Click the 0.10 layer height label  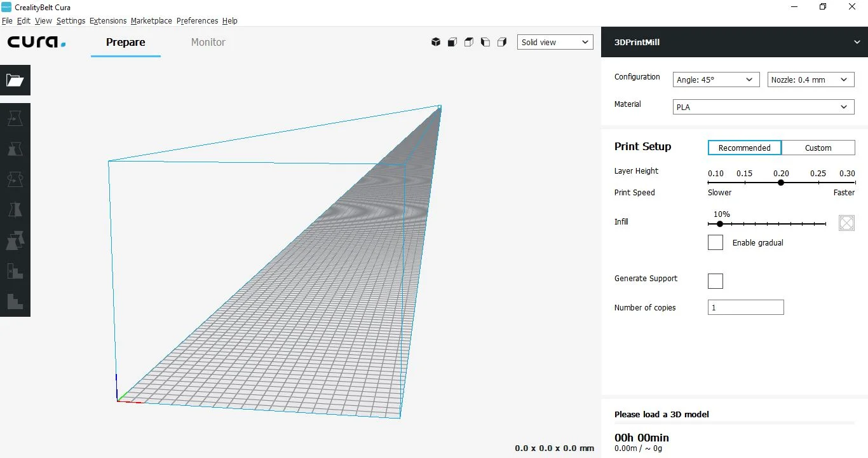716,174
